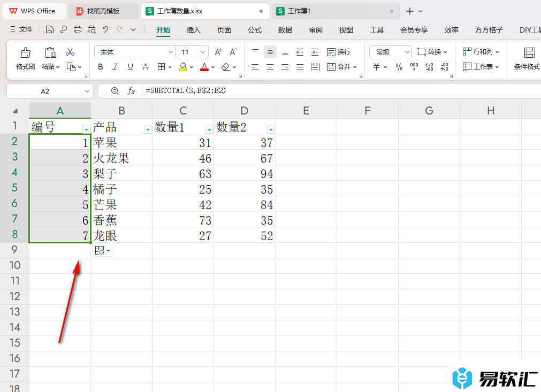Add new tab with plus button

409,11
